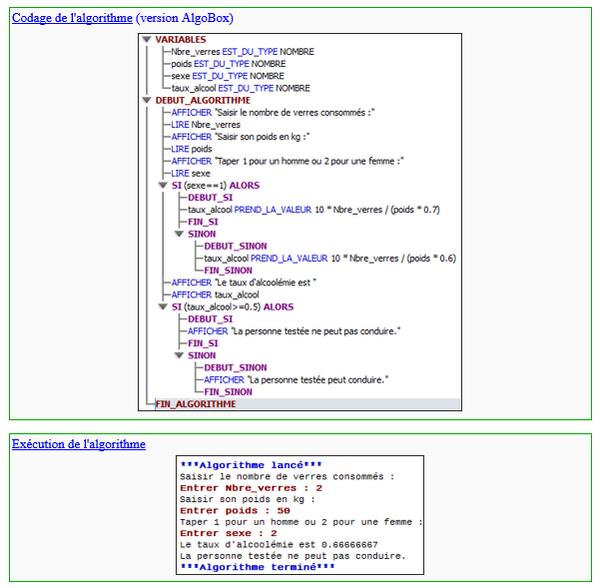Image resolution: width=600 pixels, height=588 pixels.
Task: Collapse the SINON block above 'peut conduire'
Action: point(179,355)
